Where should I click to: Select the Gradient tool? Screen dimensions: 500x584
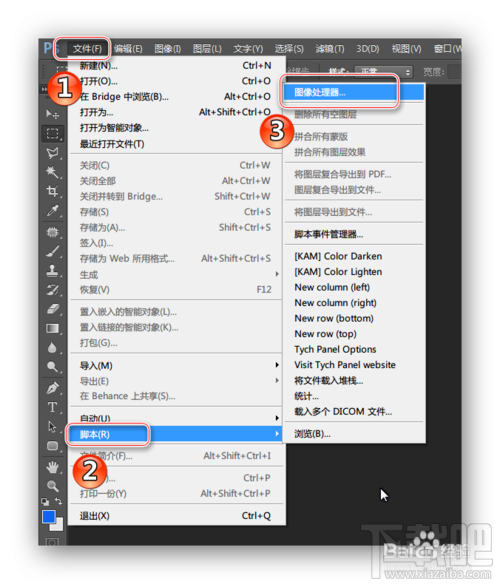(52, 328)
